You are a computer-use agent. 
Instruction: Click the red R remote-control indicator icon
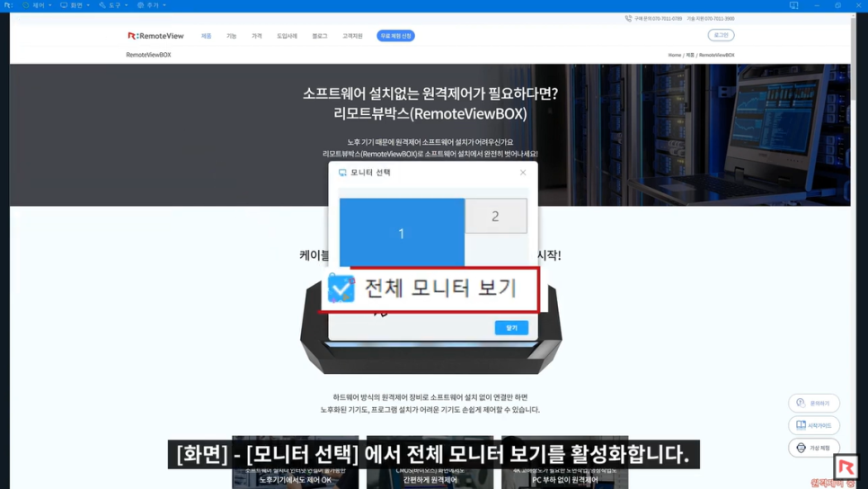pyautogui.click(x=846, y=467)
